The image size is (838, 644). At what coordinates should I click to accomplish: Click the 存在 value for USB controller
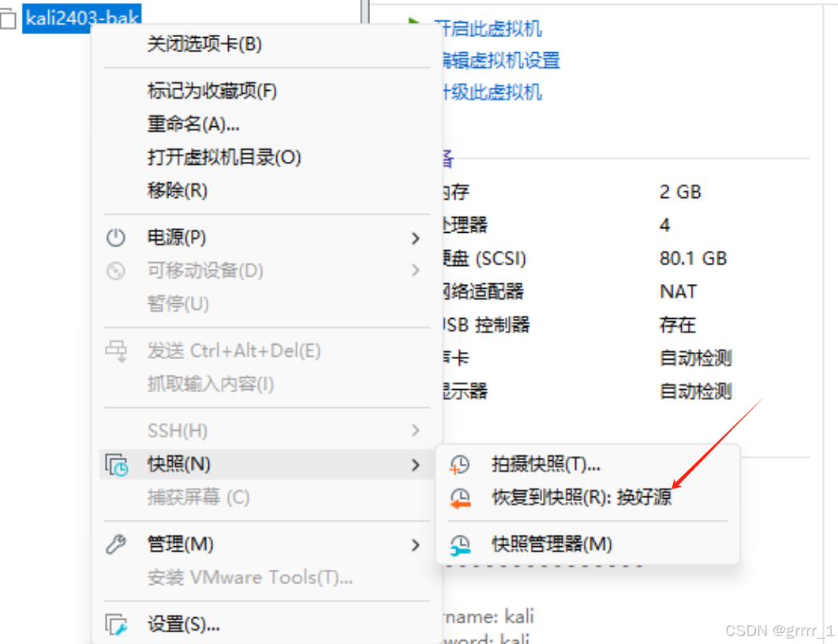pyautogui.click(x=677, y=325)
